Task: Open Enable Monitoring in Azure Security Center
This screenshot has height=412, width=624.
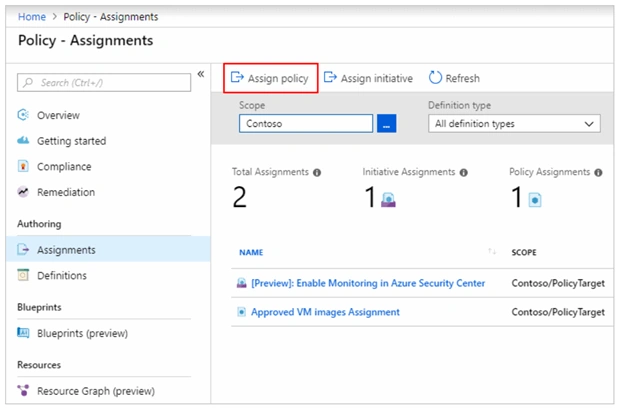Action: point(368,283)
